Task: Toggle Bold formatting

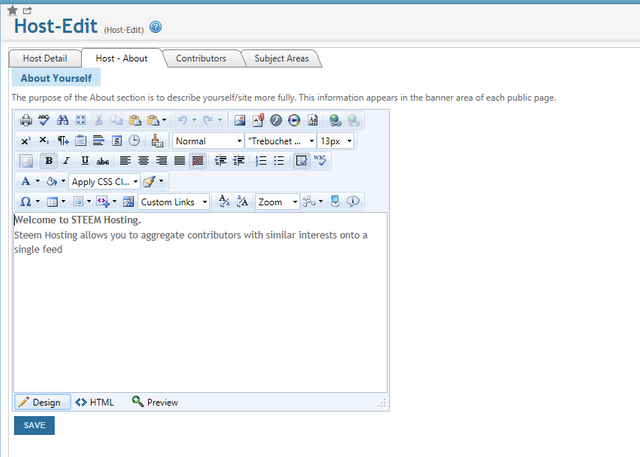Action: (x=49, y=161)
